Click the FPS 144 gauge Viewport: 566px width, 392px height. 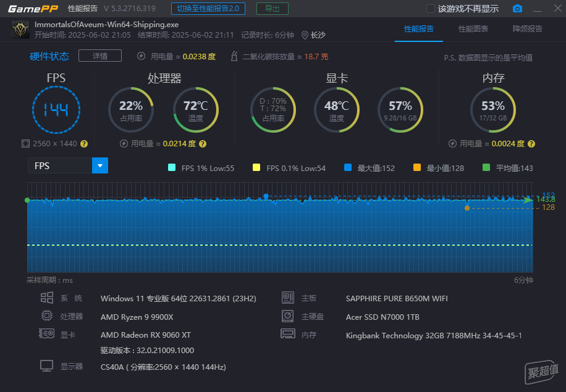tap(56, 110)
